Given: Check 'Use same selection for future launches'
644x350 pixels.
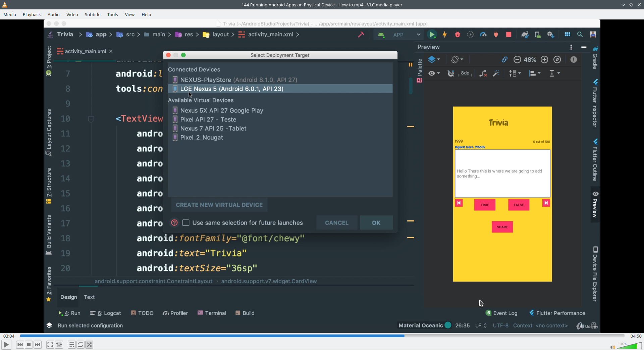Looking at the screenshot, I should [186, 223].
